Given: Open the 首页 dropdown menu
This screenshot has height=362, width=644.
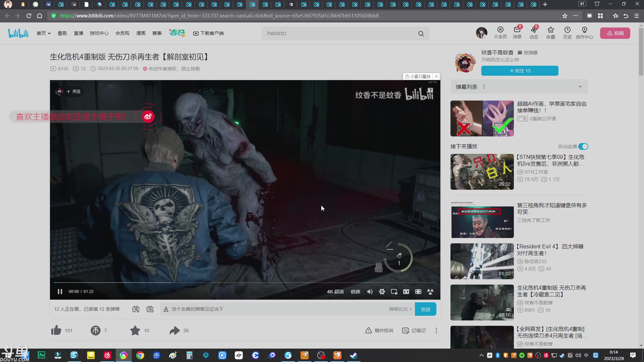Looking at the screenshot, I should click(44, 33).
